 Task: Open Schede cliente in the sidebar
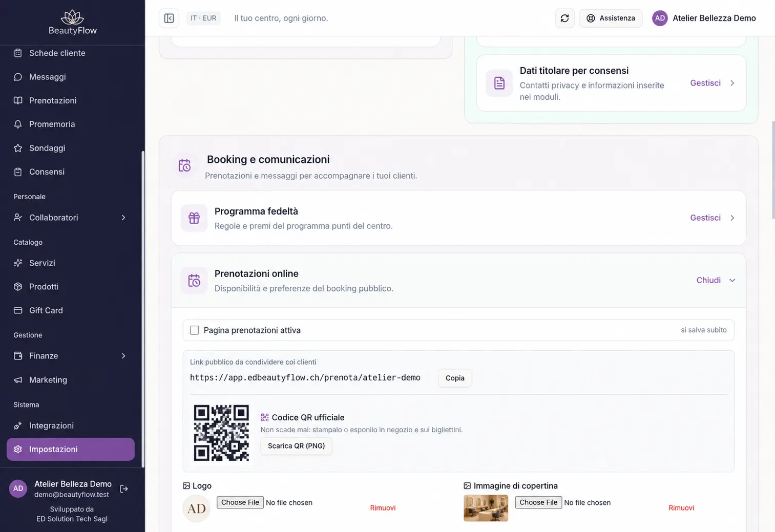[71, 53]
